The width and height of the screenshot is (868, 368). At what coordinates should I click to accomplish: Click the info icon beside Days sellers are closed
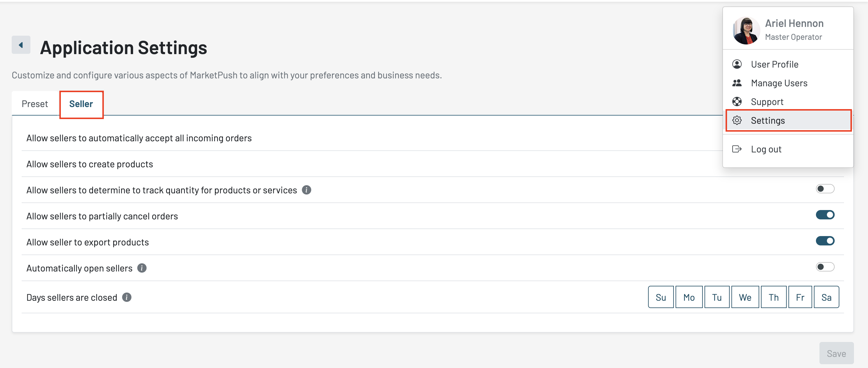pos(127,297)
